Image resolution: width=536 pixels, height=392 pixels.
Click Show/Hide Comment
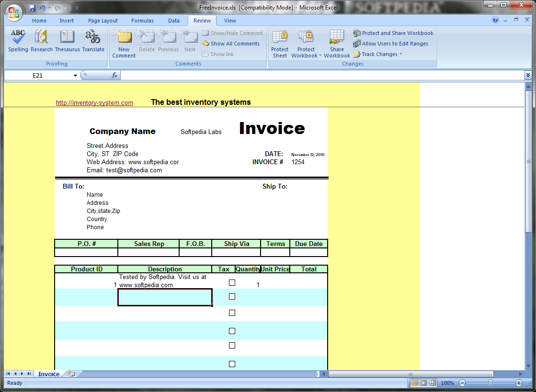point(232,33)
